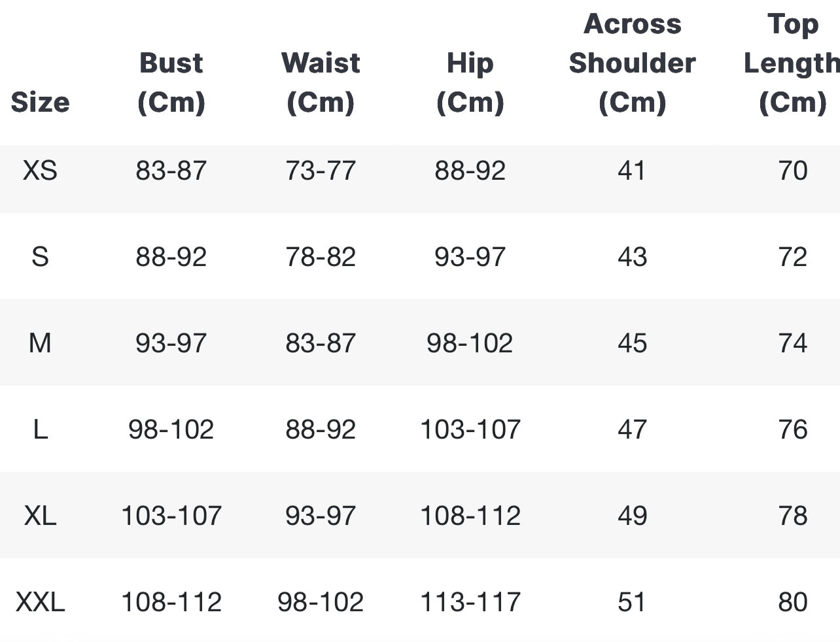
Task: Select the XXL size row label
Action: click(40, 602)
